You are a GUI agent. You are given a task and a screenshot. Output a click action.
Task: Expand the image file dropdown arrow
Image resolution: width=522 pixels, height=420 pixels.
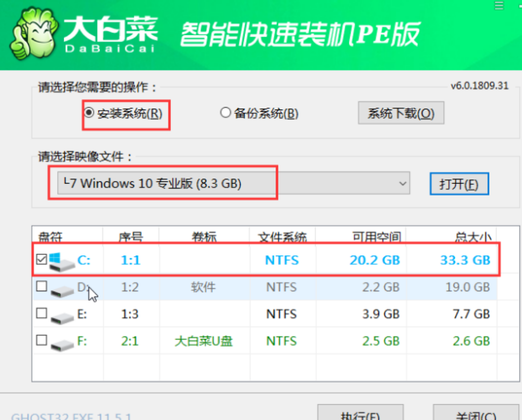(x=403, y=183)
